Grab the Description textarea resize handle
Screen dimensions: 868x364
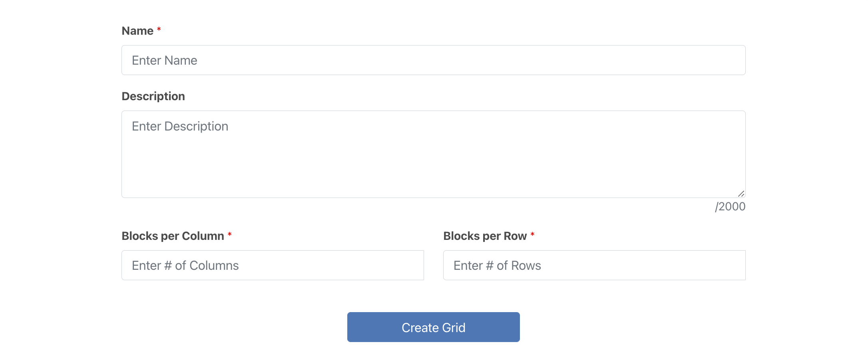tap(741, 194)
